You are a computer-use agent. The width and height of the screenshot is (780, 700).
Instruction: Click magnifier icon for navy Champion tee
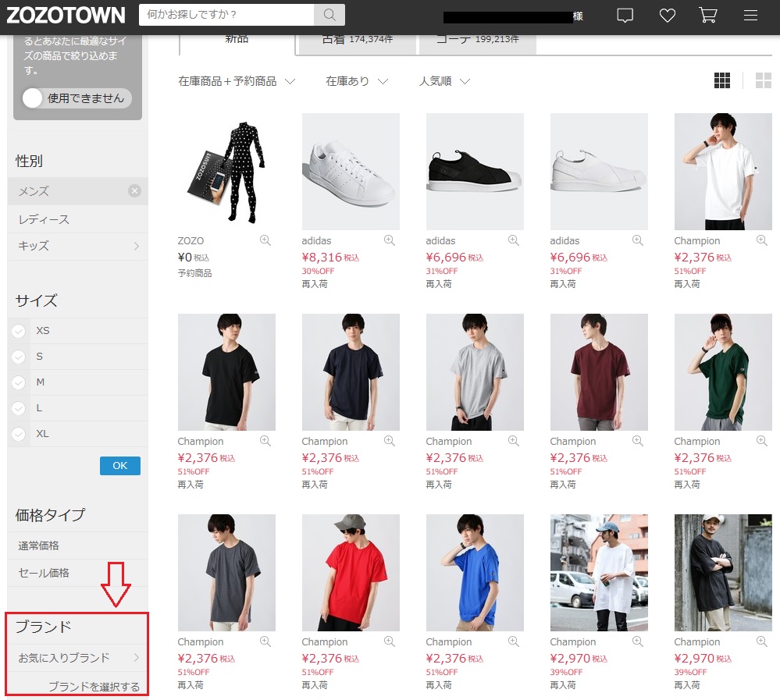pyautogui.click(x=390, y=441)
